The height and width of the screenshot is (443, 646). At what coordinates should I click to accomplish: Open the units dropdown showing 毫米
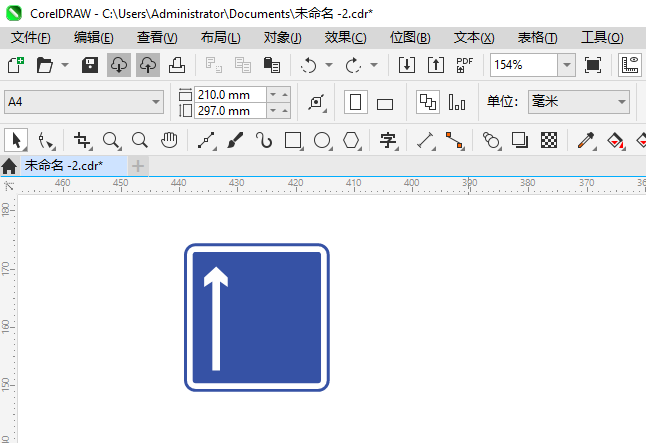point(579,102)
